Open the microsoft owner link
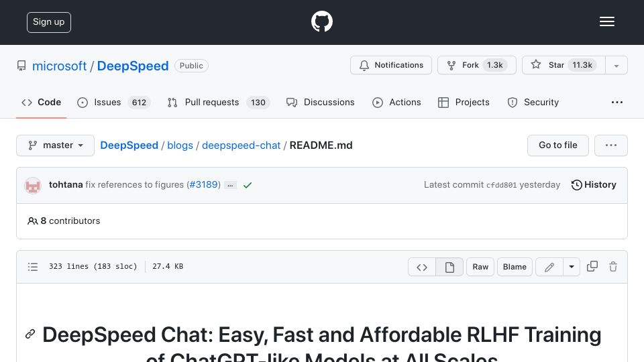 pyautogui.click(x=59, y=66)
